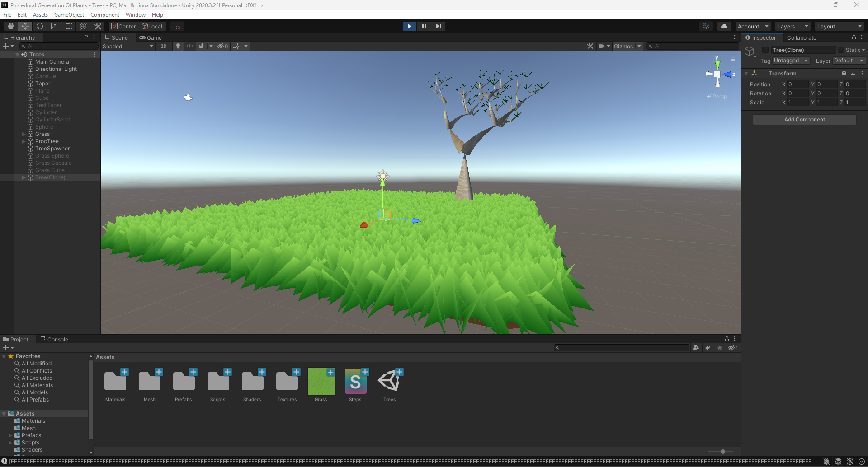Open the Shaded draw mode dropdown

click(128, 46)
